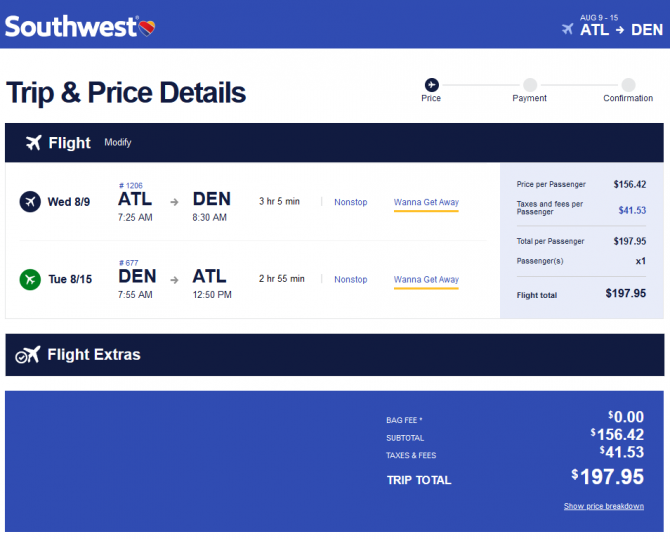Click Nonstop link on DEN to ATL flight
The height and width of the screenshot is (539, 670).
pyautogui.click(x=350, y=280)
